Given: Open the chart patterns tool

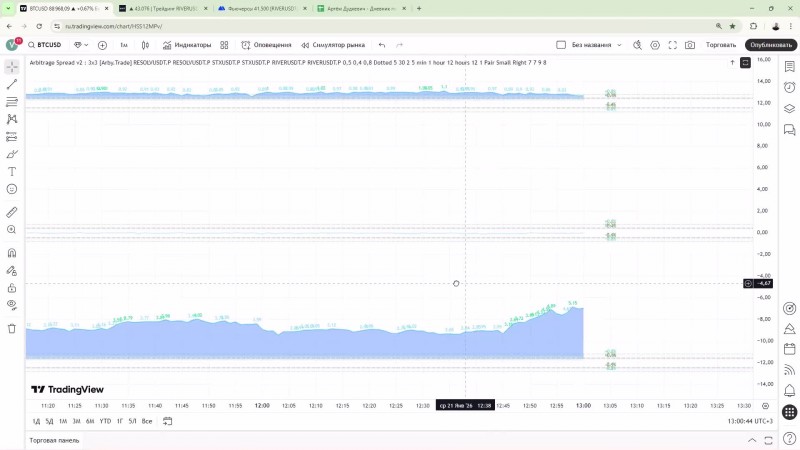Looking at the screenshot, I should 12,119.
